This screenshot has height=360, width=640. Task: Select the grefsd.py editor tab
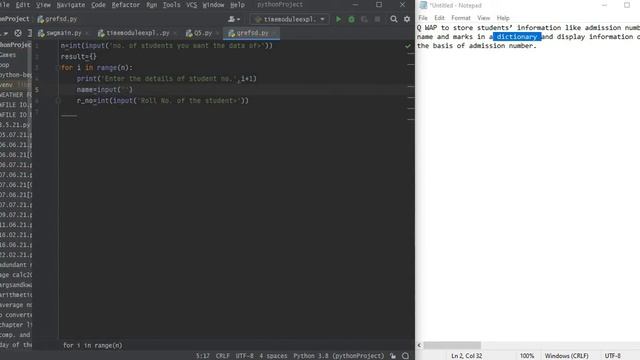(252, 33)
